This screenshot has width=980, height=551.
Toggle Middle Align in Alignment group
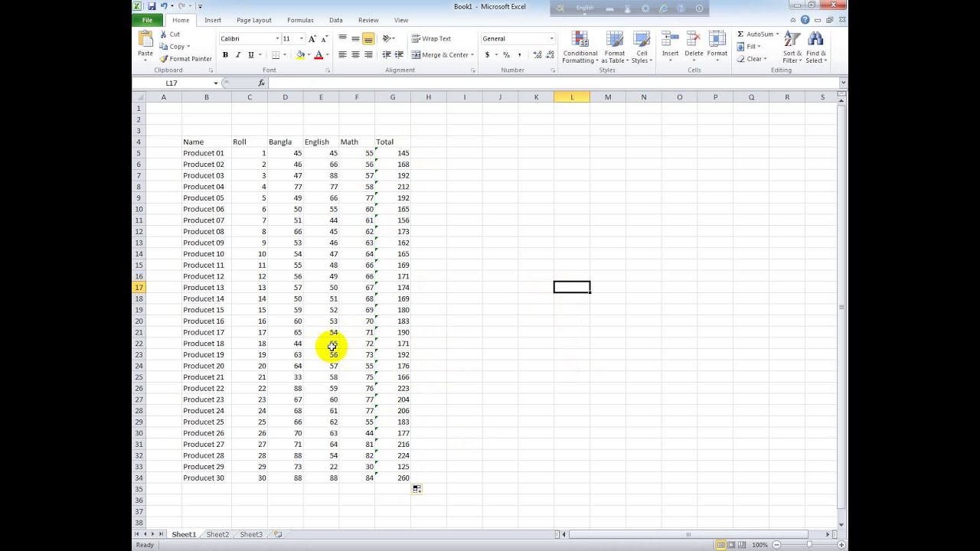click(x=355, y=38)
